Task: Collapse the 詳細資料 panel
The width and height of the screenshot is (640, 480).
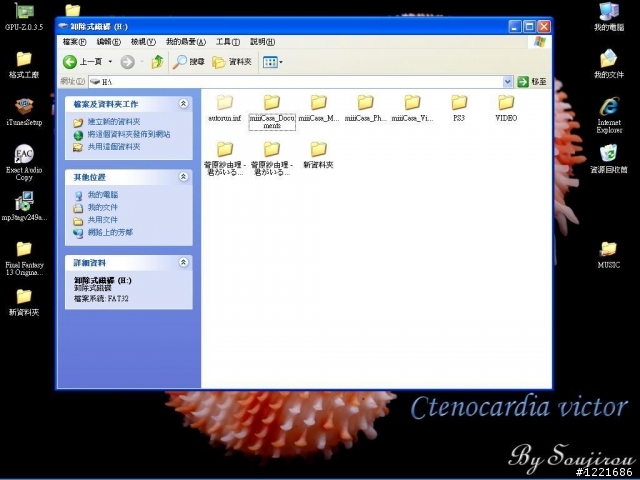Action: tap(183, 262)
